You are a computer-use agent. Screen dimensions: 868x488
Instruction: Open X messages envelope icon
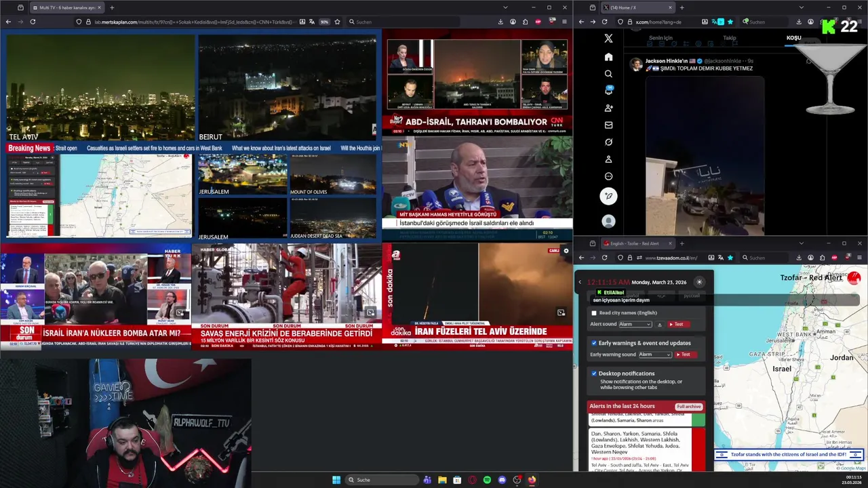coord(608,125)
